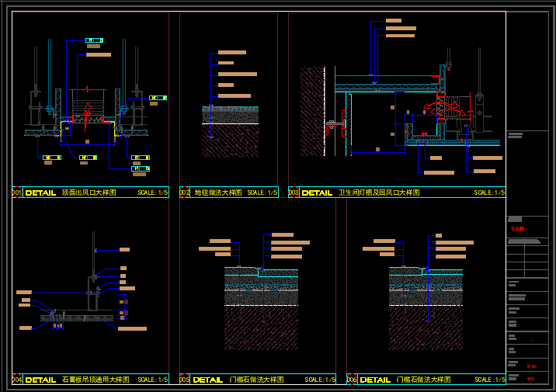The image size is (556, 392).
Task: Select the title text 石膏板吊顶通用大样图
Action: 96,380
